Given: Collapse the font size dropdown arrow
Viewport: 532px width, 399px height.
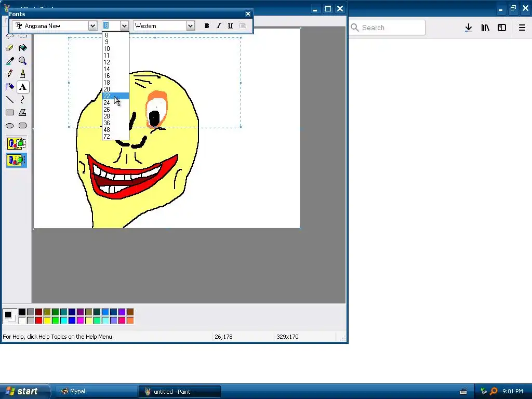Looking at the screenshot, I should pos(124,26).
